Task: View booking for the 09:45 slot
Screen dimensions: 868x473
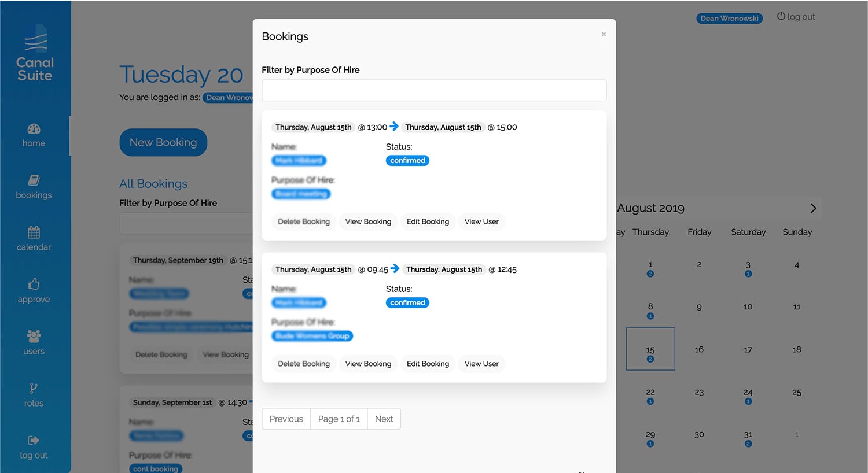Action: coord(368,364)
